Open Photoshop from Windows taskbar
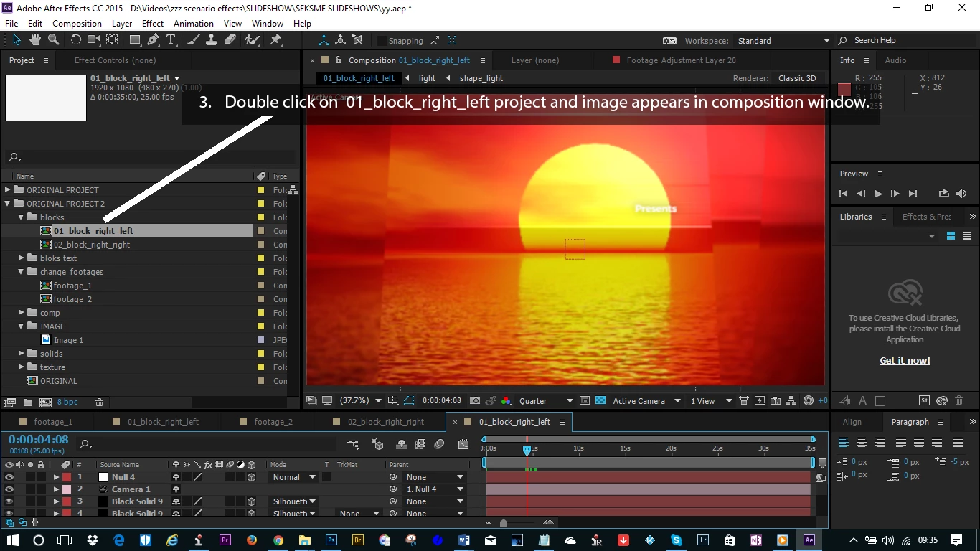The width and height of the screenshot is (980, 551). click(331, 540)
